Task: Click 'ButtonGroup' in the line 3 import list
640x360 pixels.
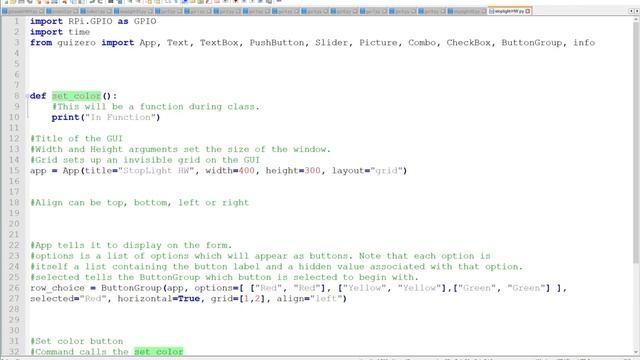Action: pos(531,42)
